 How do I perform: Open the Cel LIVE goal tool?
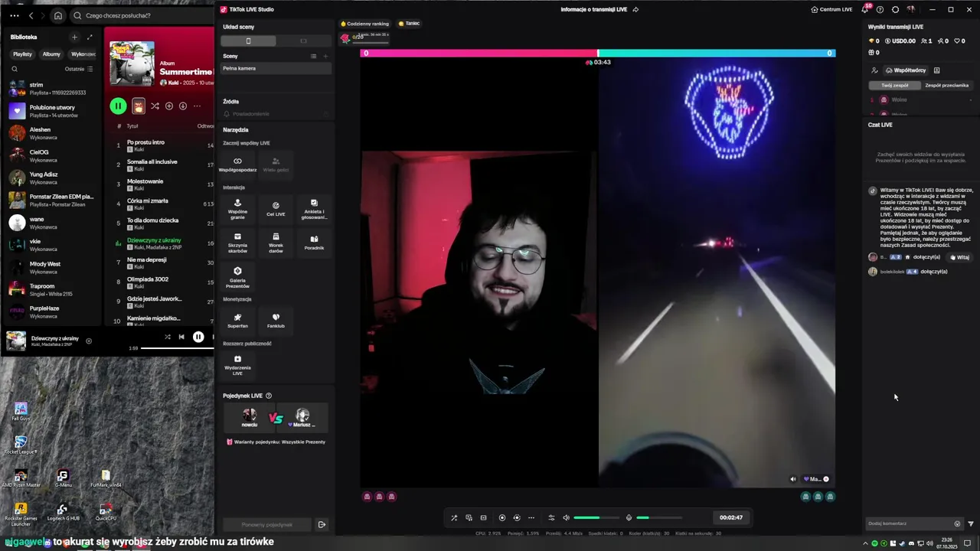[276, 209]
